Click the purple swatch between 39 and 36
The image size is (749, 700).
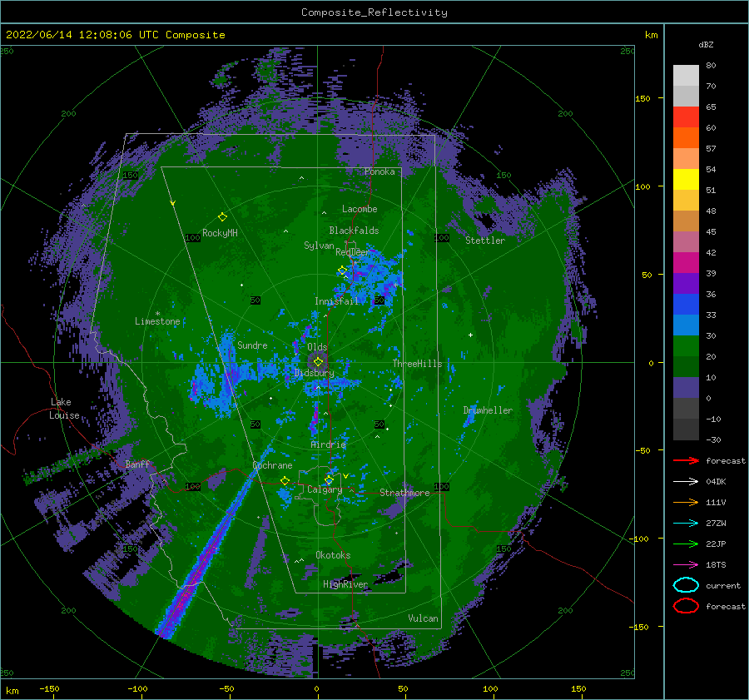click(686, 284)
